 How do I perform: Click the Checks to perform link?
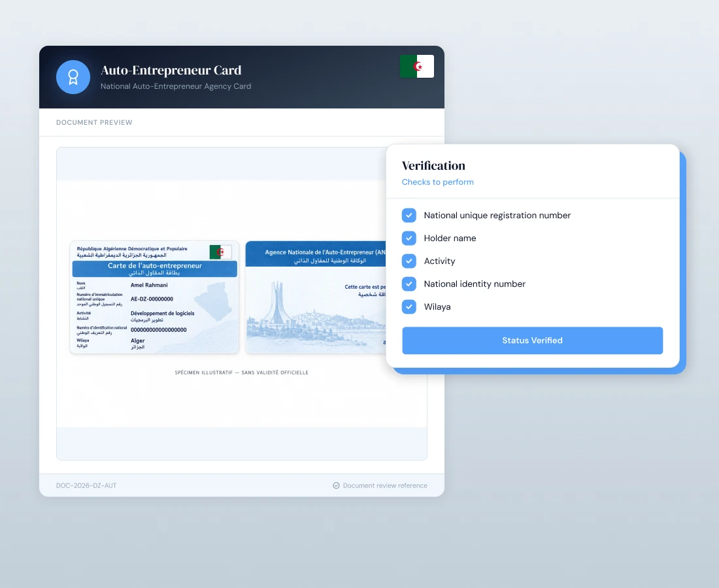tap(437, 182)
